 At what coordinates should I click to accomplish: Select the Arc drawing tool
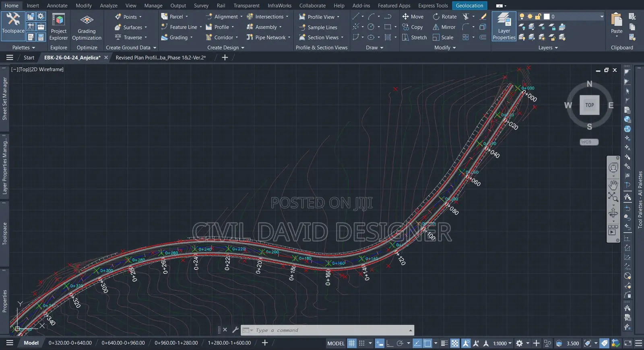(372, 16)
